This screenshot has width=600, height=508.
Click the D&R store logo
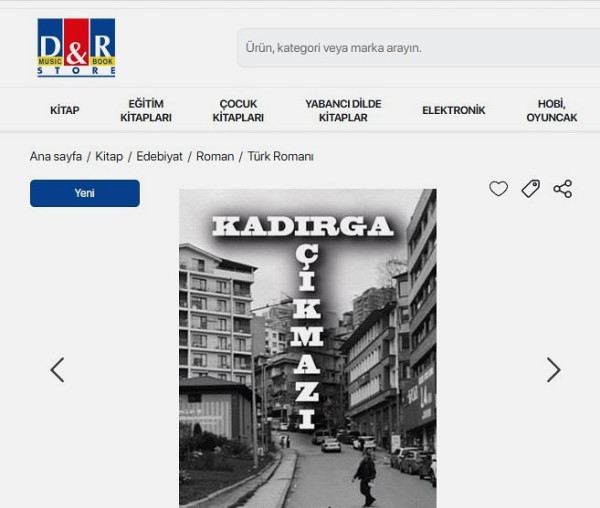[x=76, y=48]
